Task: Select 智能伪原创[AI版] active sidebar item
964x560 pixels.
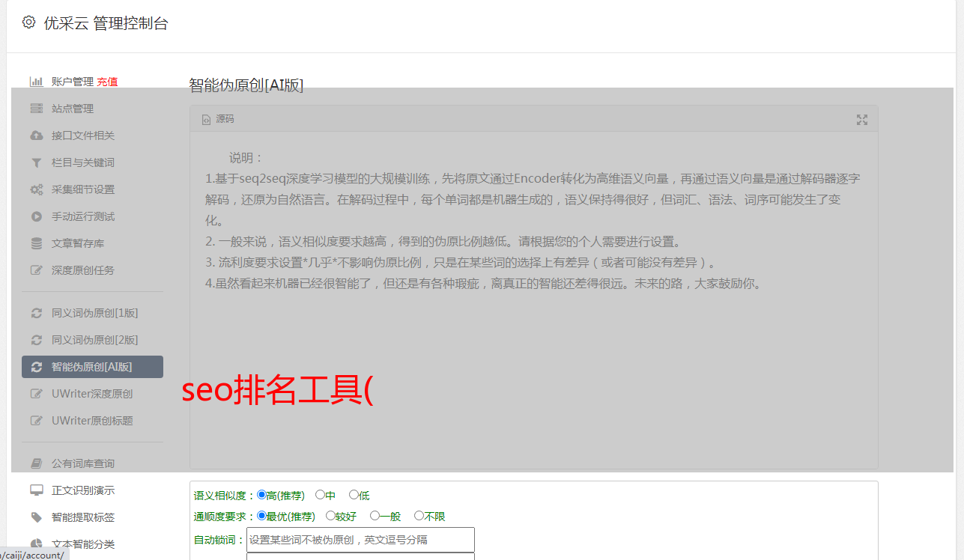Action: pyautogui.click(x=92, y=367)
